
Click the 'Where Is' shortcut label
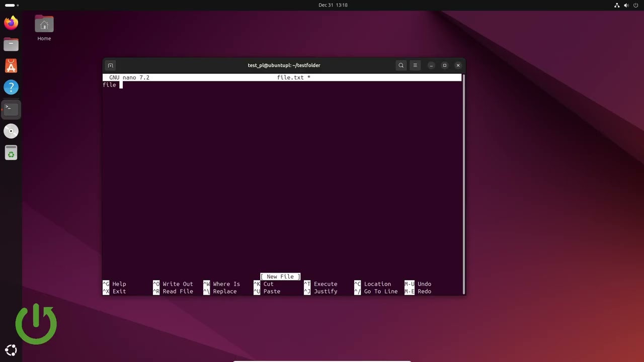coord(226,284)
